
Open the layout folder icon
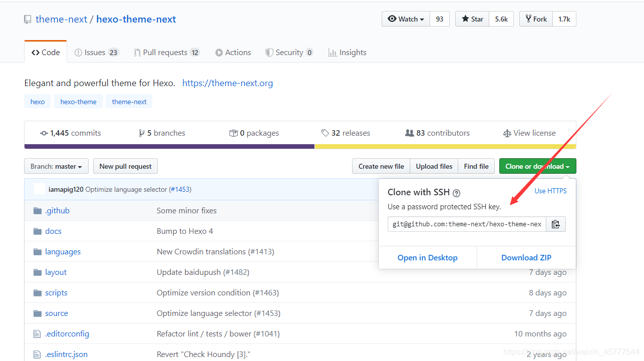(37, 272)
